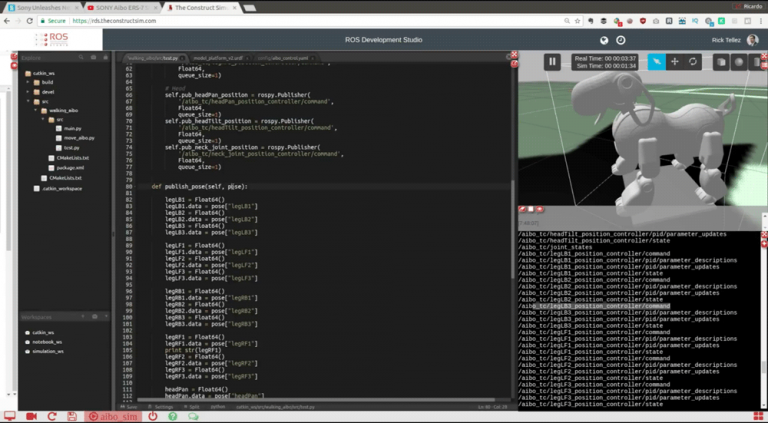Click the globe icon in header
This screenshot has width=768, height=423.
(604, 41)
